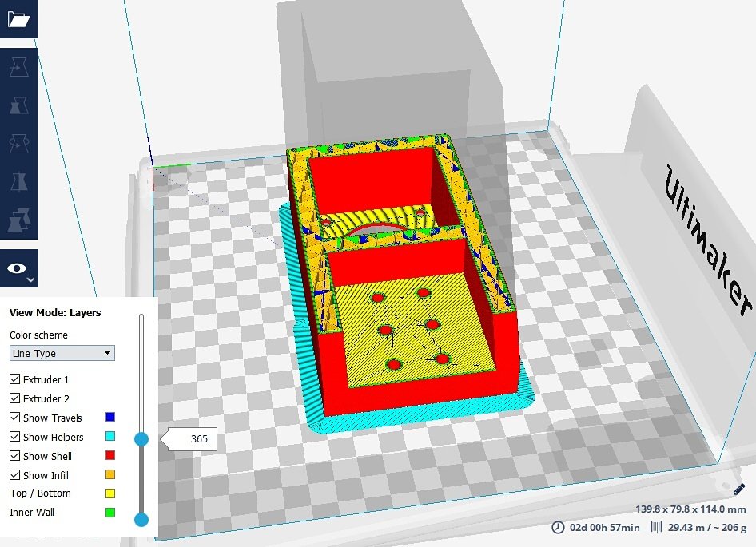
Task: Click the blue Travels color swatch
Action: click(x=110, y=417)
